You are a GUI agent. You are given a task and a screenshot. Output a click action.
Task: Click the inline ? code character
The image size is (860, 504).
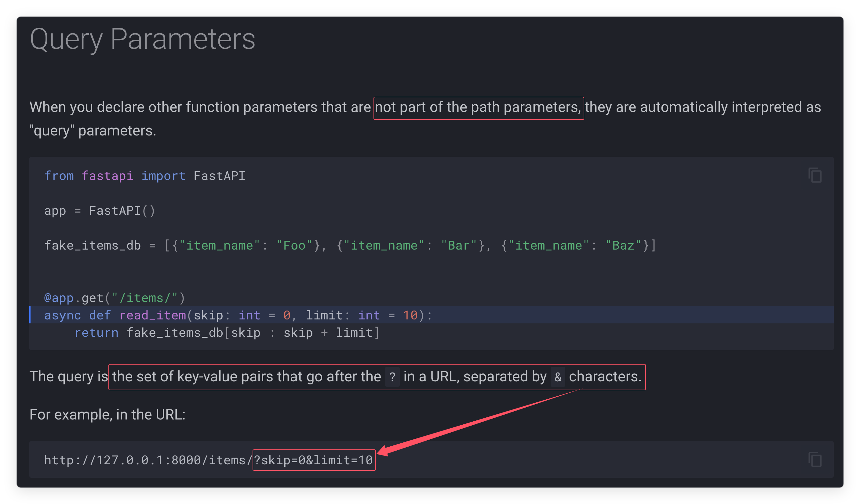pos(392,377)
